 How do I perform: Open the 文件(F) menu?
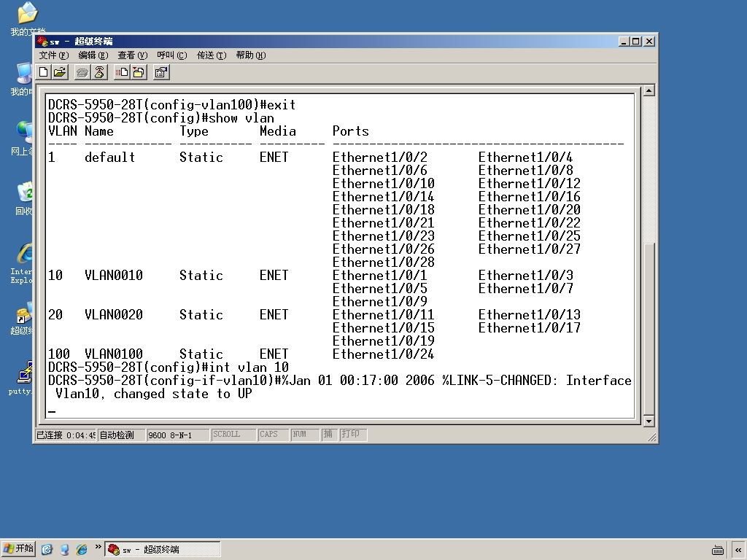(54, 55)
